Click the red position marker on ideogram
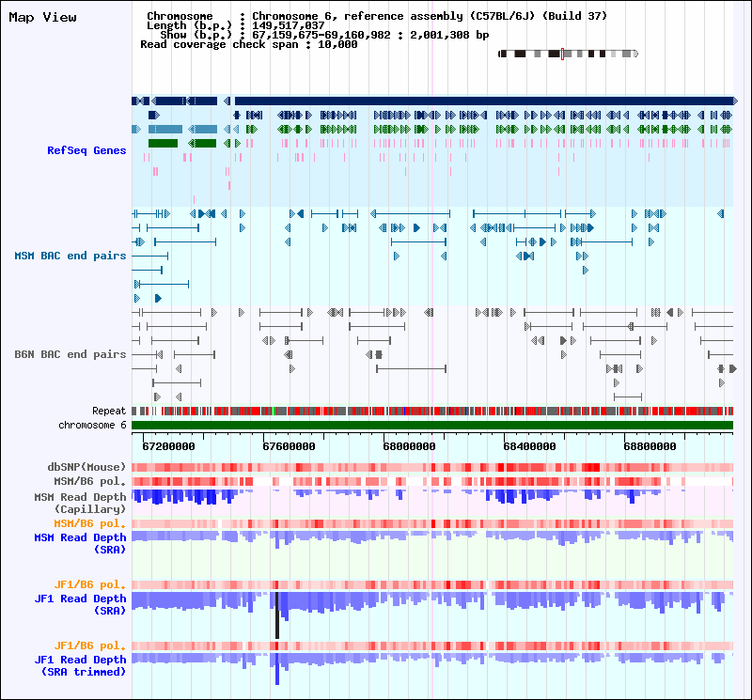 click(x=562, y=54)
